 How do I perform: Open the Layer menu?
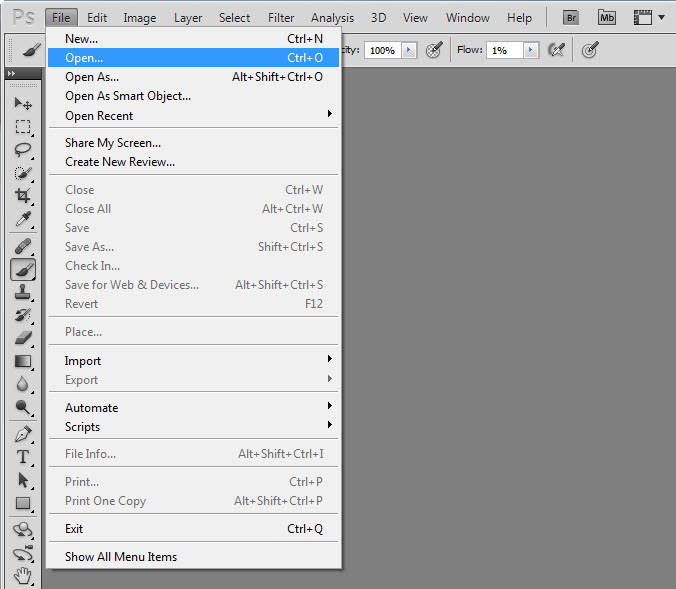point(188,18)
